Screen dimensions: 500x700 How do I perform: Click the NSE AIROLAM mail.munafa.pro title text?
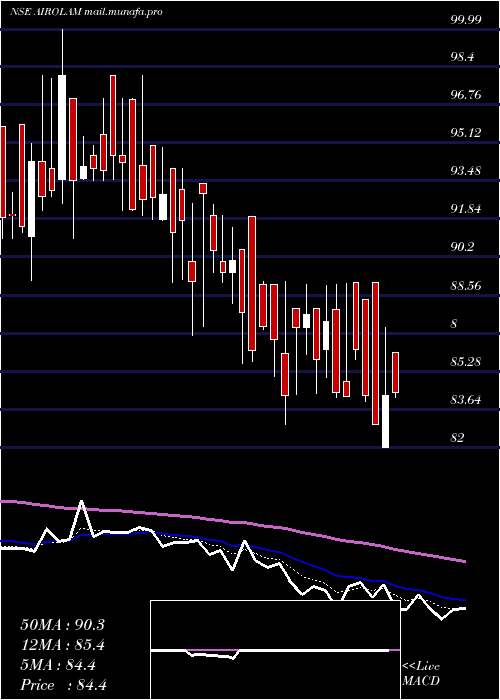(86, 12)
